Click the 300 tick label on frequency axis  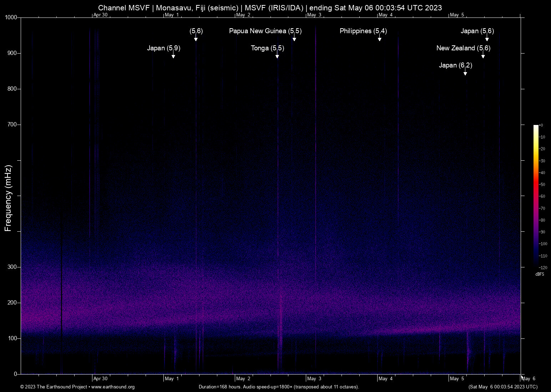pyautogui.click(x=12, y=267)
